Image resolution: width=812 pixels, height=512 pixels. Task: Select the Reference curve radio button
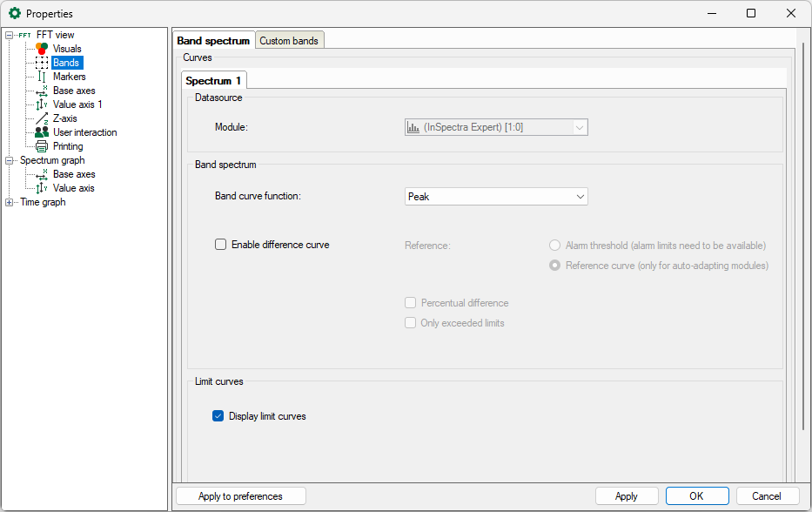click(x=554, y=266)
